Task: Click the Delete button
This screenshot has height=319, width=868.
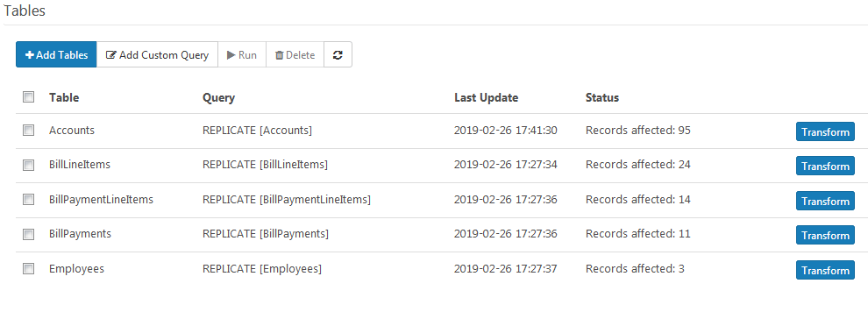Action: click(295, 54)
